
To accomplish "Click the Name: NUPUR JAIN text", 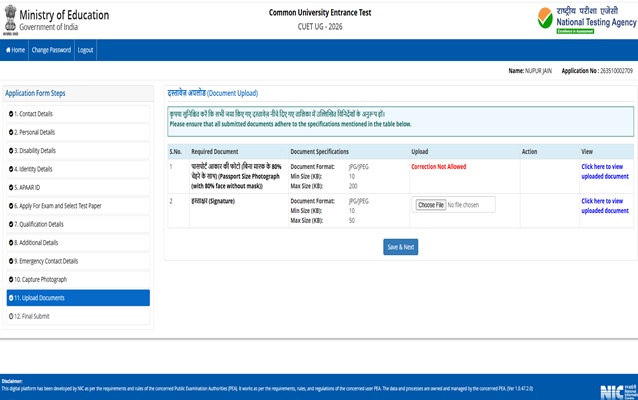I will (x=530, y=71).
